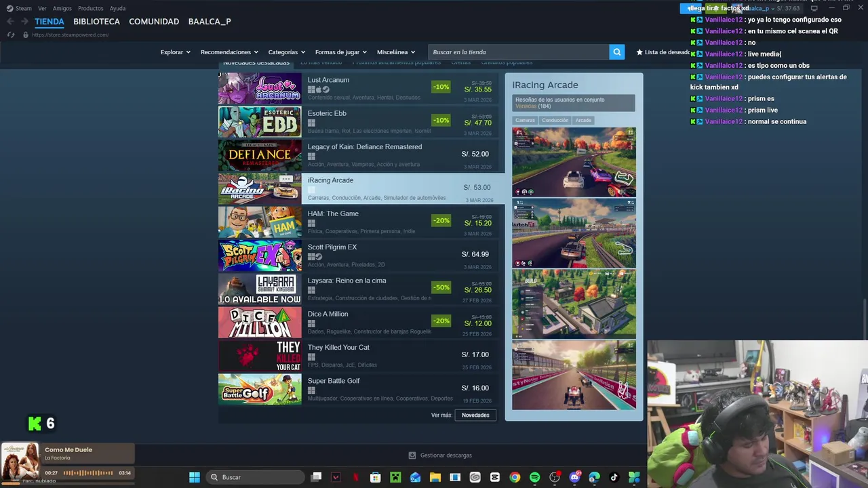Viewport: 868px width, 488px height.
Task: Open the Lust Arcanum game entry
Action: coord(358,88)
